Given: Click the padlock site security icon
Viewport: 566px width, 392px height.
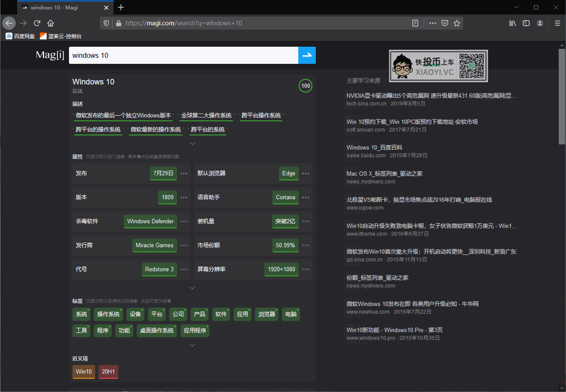Looking at the screenshot, I should click(119, 23).
